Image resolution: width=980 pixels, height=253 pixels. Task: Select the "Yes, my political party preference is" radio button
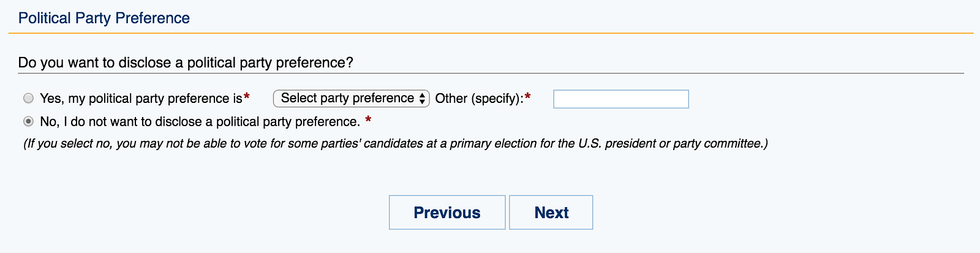[28, 98]
